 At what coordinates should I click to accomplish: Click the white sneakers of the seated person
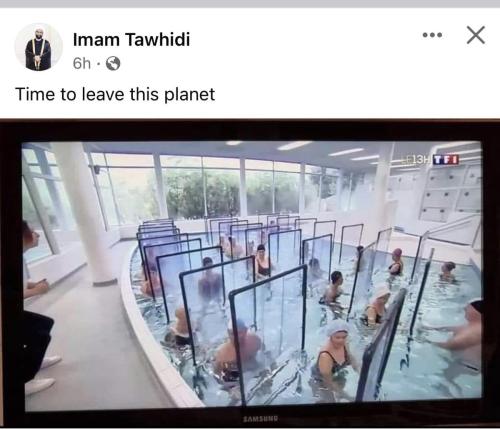click(x=42, y=375)
